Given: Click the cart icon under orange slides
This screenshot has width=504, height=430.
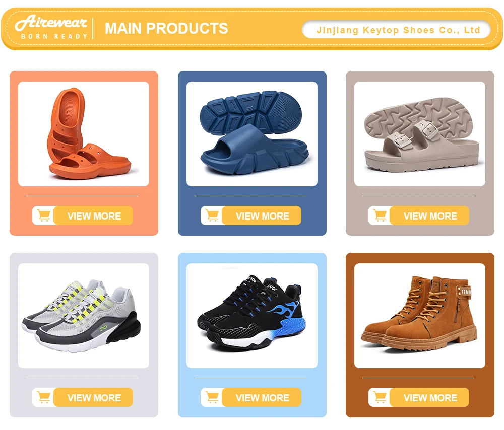Looking at the screenshot, I should point(44,216).
